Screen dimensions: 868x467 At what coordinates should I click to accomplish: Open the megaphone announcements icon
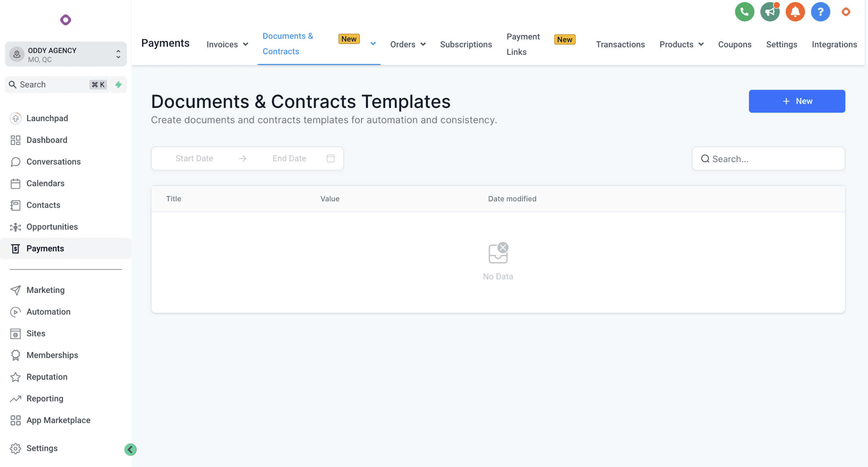[x=770, y=12]
